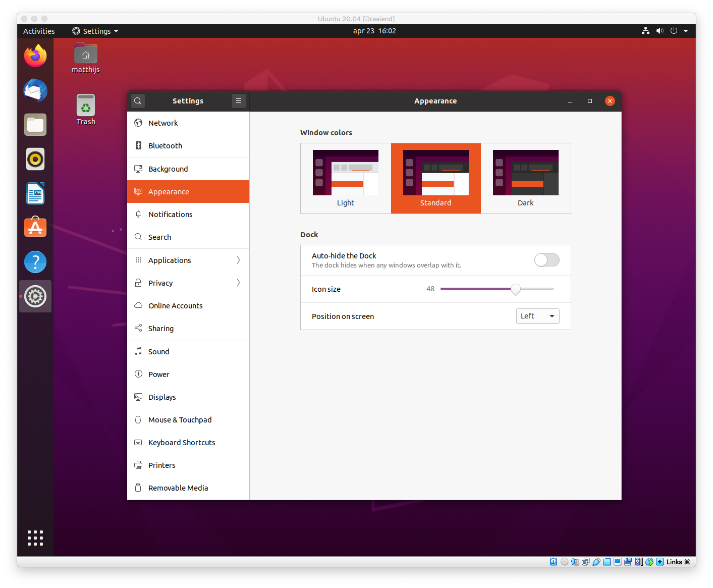Open the Settings app menu in top bar
Image resolution: width=713 pixels, height=588 pixels.
(x=95, y=31)
